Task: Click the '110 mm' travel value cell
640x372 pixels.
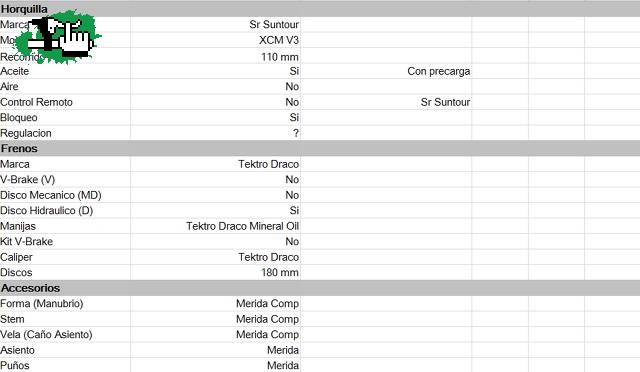Action: (x=216, y=56)
